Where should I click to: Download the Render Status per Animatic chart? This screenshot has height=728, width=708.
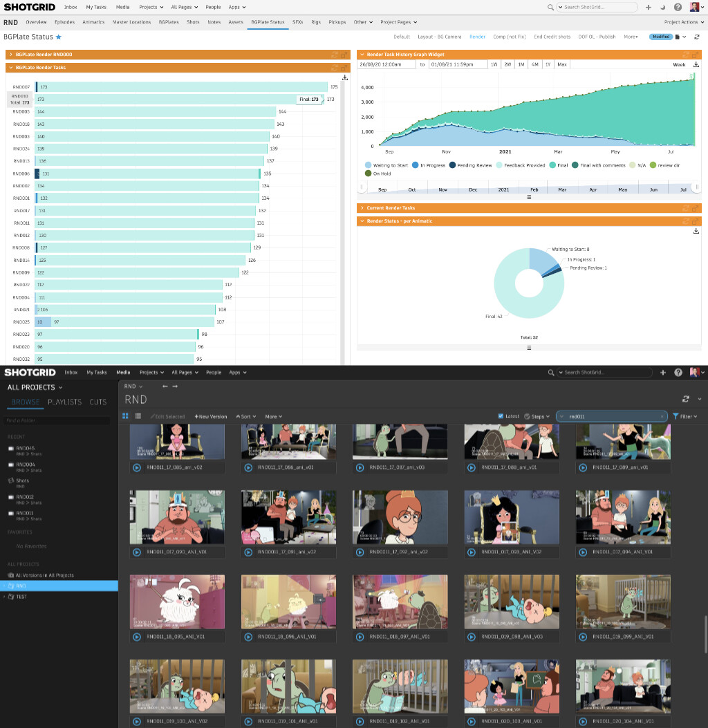696,231
